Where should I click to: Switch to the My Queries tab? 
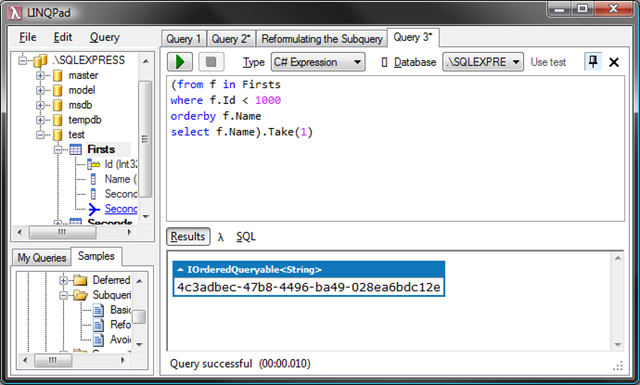tap(42, 258)
